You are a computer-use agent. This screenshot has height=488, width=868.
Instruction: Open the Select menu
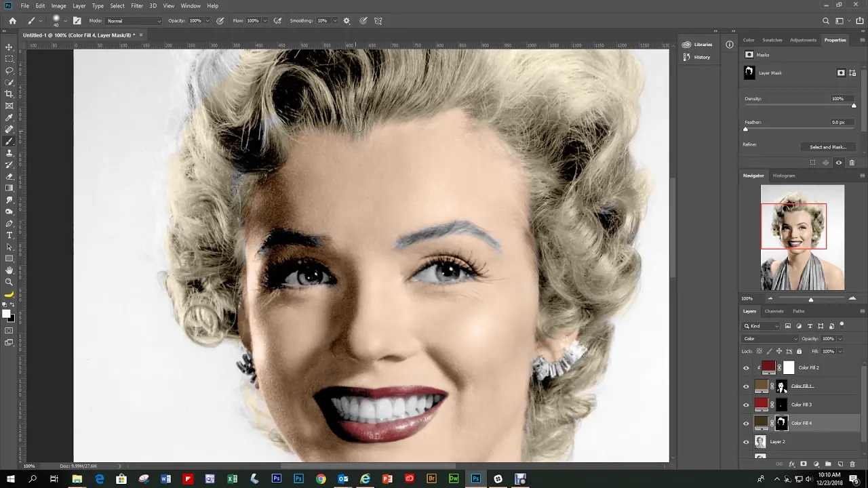coord(117,5)
